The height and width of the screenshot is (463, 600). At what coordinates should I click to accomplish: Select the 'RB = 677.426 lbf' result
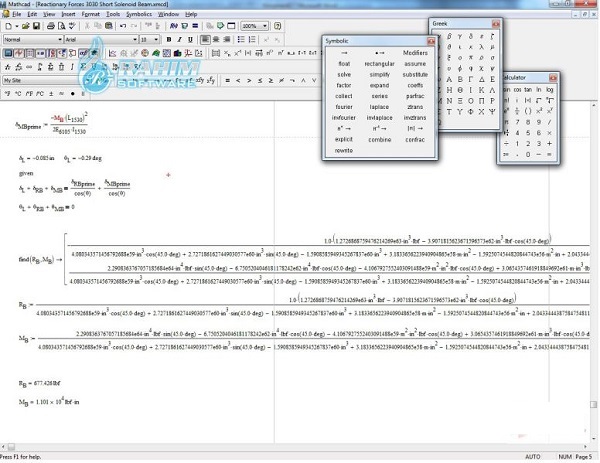click(39, 383)
